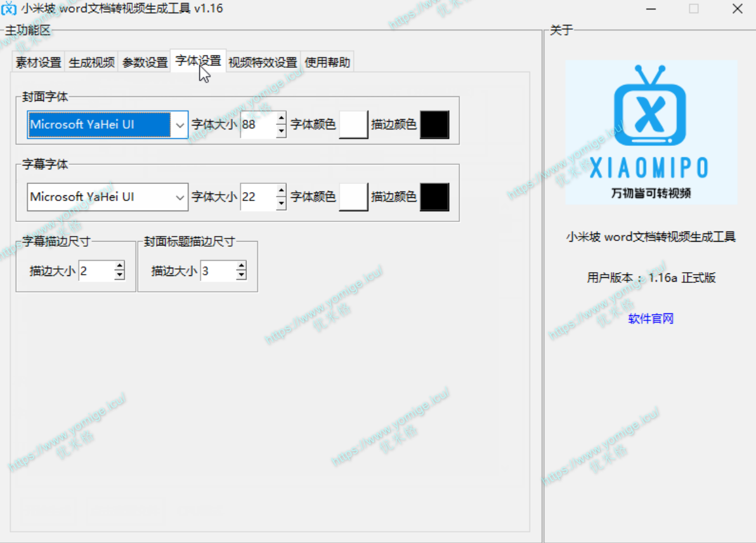Click the app icon in the title bar
Viewport: 756px width, 543px height.
[9, 9]
